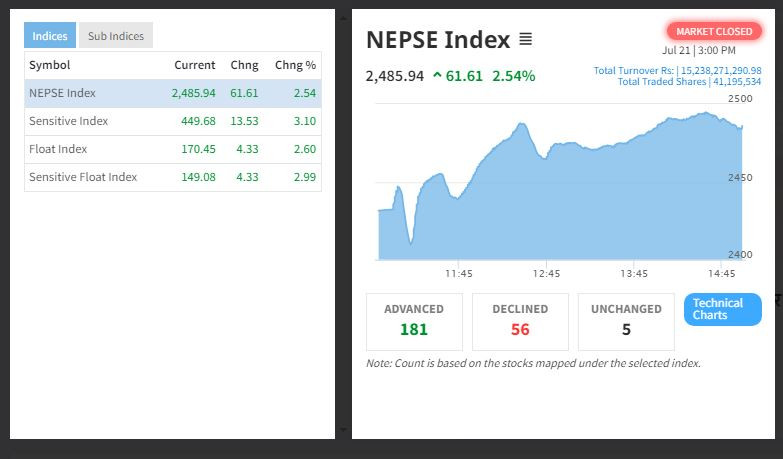The image size is (783, 459).
Task: Click the Chng % column header
Action: click(295, 65)
